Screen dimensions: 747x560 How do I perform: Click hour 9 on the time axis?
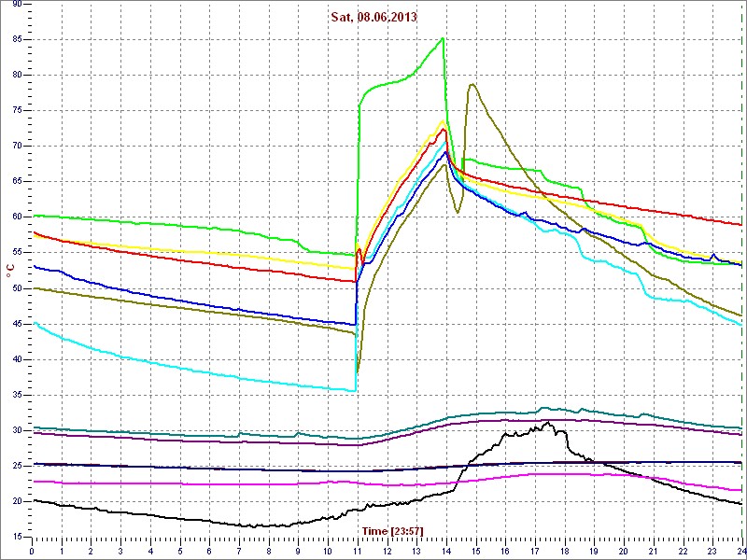(298, 549)
